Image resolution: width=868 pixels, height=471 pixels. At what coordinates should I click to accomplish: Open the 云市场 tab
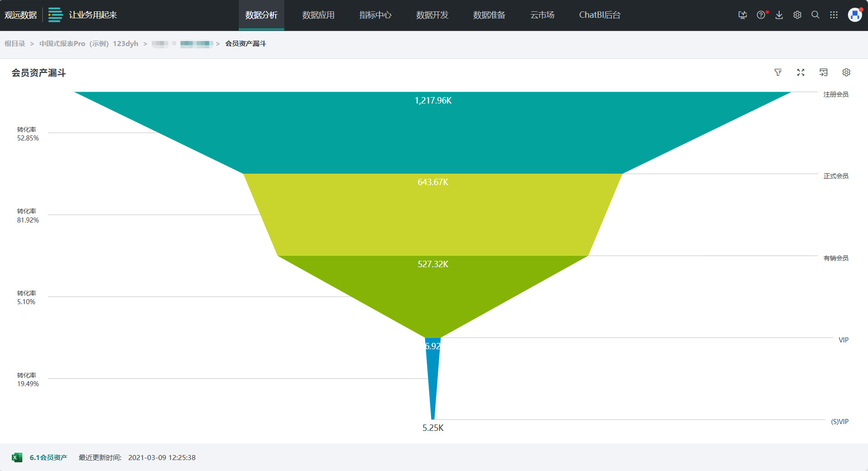542,15
